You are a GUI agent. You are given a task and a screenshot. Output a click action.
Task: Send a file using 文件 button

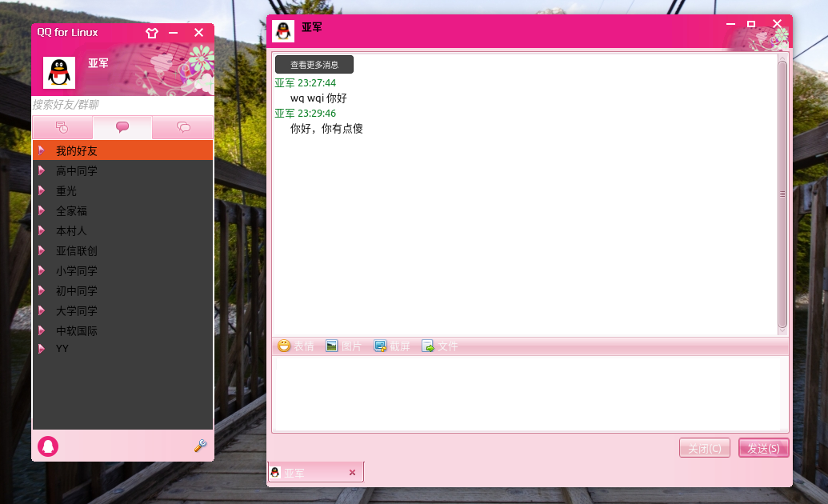[x=440, y=346]
